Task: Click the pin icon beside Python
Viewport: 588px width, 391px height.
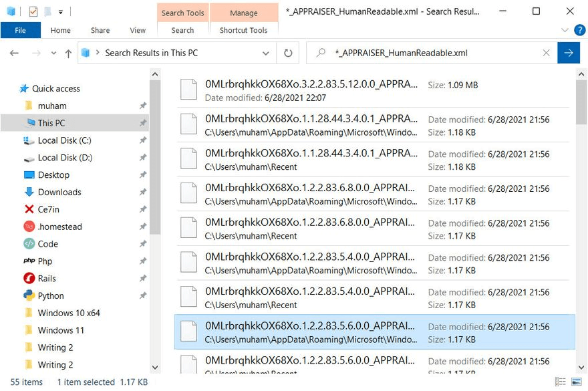Action: pyautogui.click(x=143, y=295)
